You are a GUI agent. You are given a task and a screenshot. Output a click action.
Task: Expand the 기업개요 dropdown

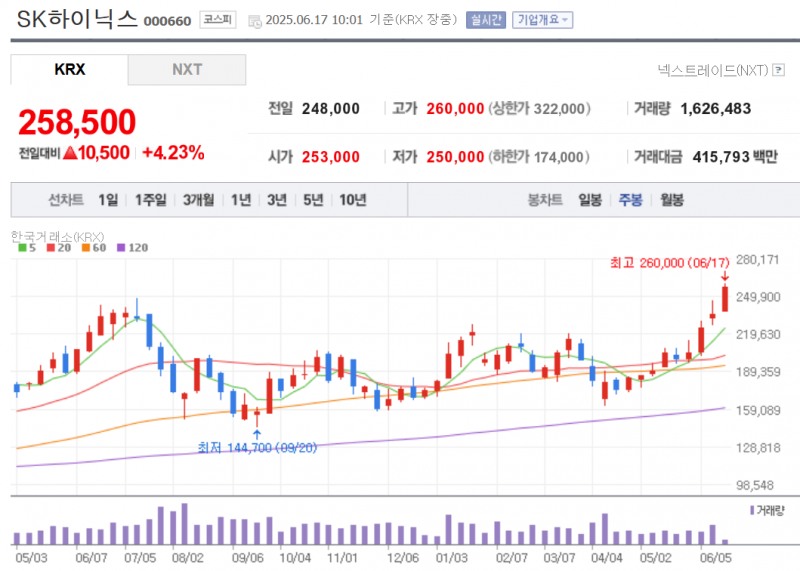pos(542,20)
